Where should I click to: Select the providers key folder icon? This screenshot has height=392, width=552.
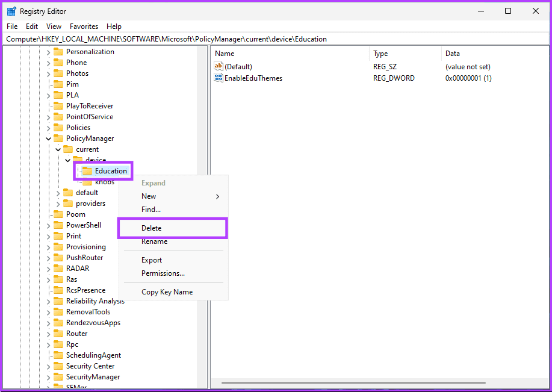[68, 204]
